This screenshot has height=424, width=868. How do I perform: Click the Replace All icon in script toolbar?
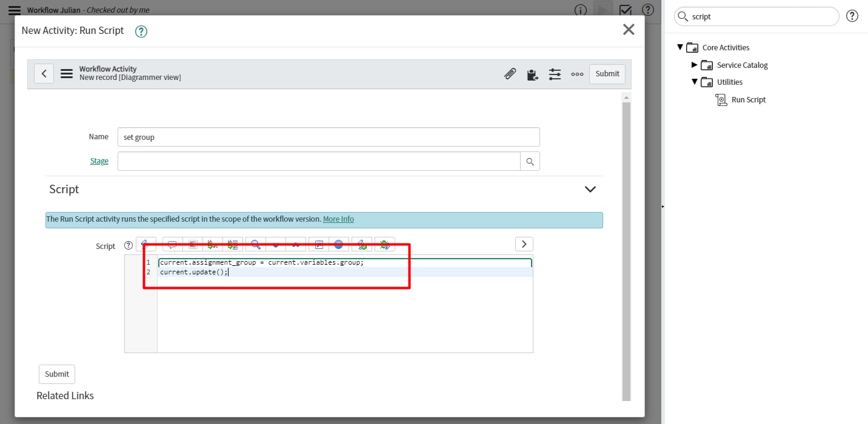[233, 245]
